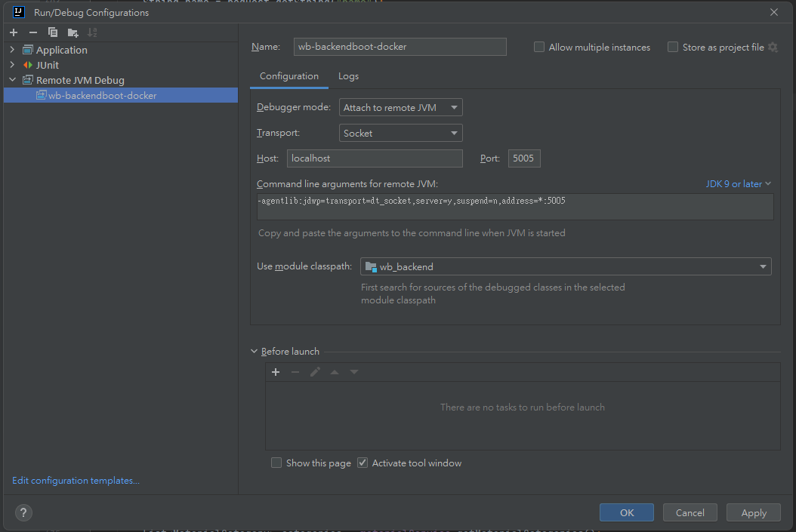Image resolution: width=796 pixels, height=532 pixels.
Task: Close the Run/Debug Configurations dialog
Action: 773,12
